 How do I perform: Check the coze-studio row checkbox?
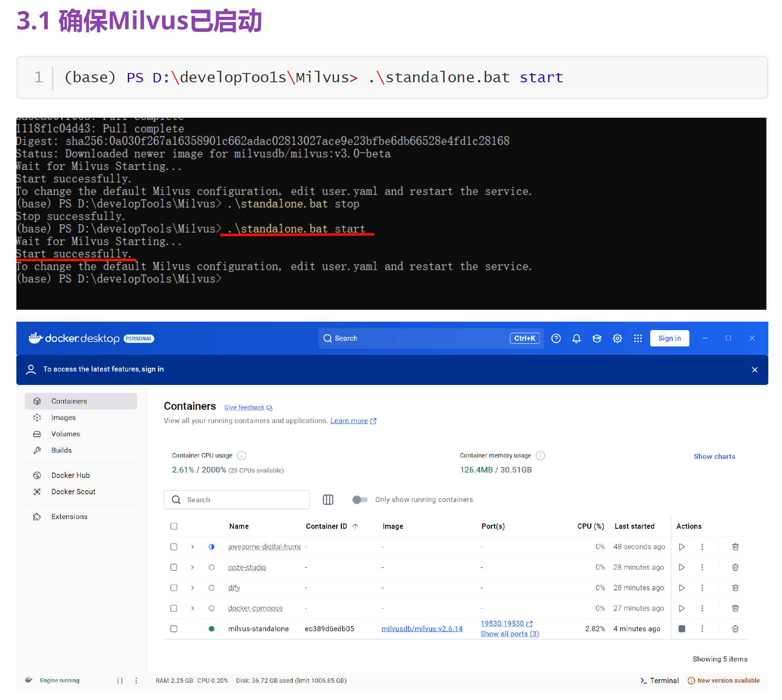click(x=174, y=567)
